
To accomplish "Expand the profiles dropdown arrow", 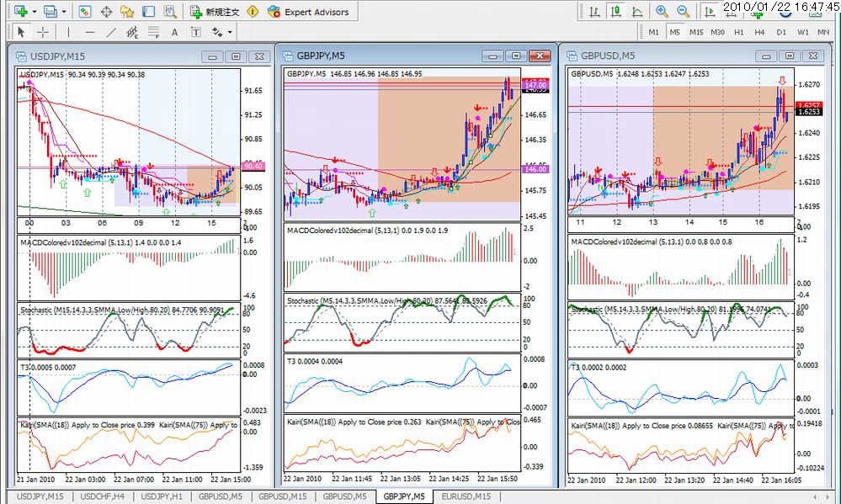I will click(64, 11).
